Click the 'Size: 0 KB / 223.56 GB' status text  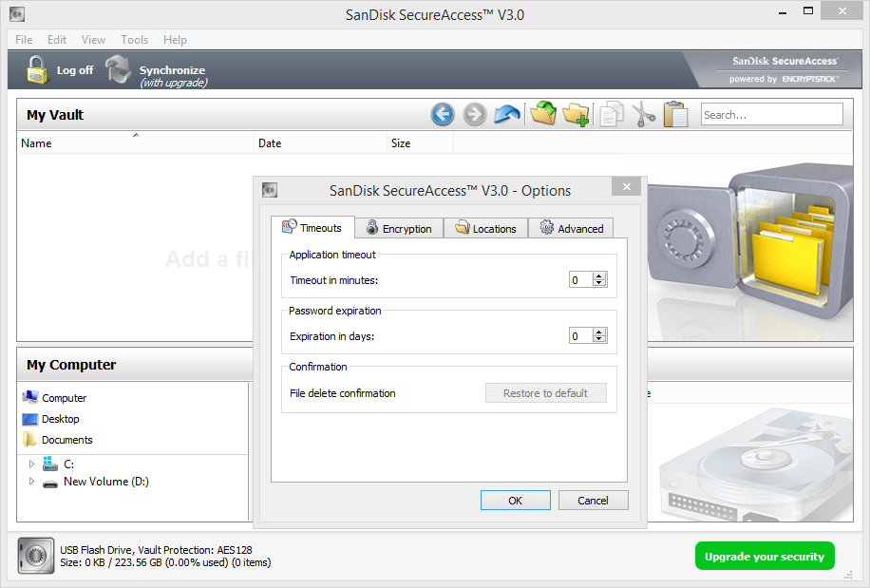(165, 562)
